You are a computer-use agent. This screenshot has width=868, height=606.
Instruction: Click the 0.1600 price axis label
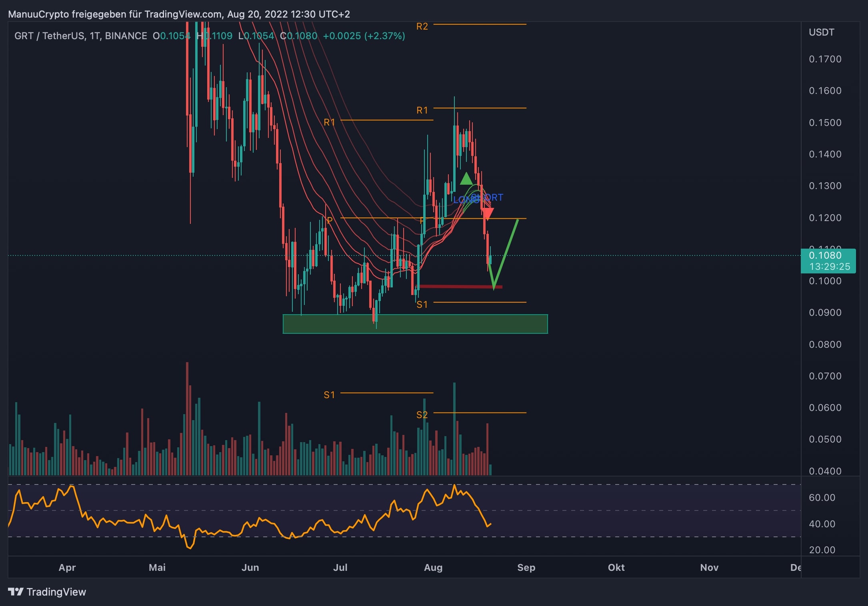pos(825,91)
